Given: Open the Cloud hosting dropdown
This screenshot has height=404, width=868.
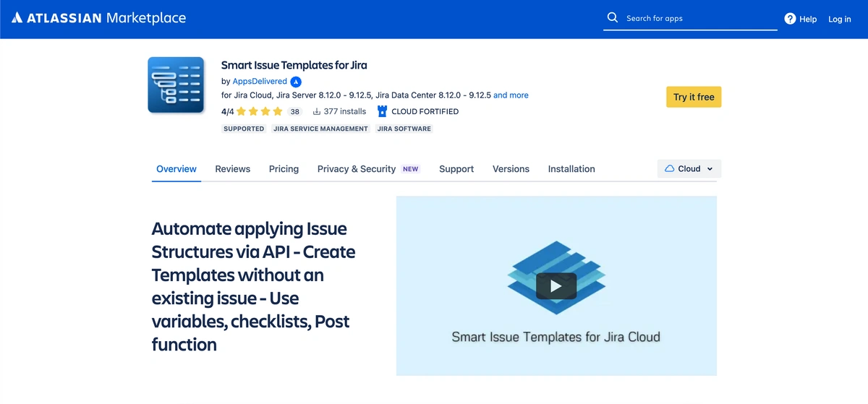Looking at the screenshot, I should 689,168.
